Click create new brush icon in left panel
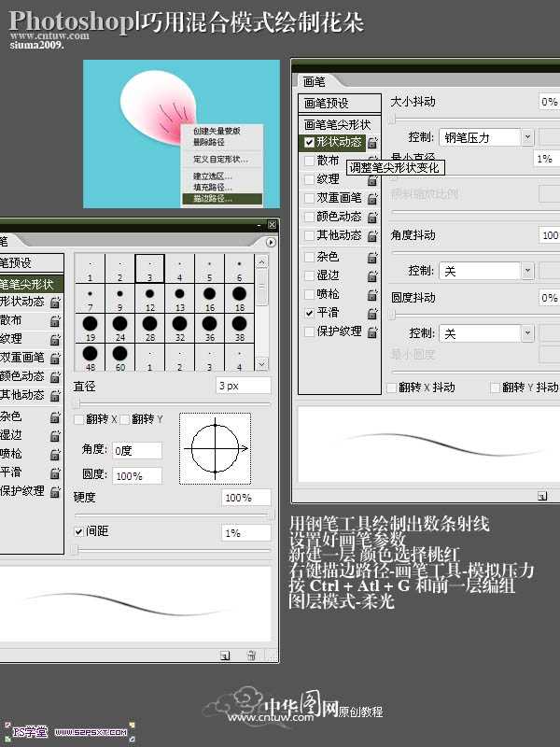The image size is (560, 747). click(x=225, y=655)
